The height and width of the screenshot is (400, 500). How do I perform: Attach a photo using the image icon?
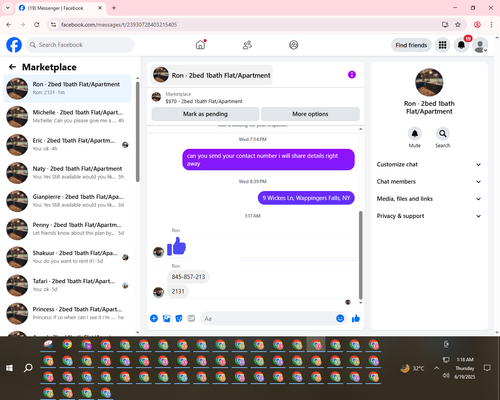(x=166, y=318)
